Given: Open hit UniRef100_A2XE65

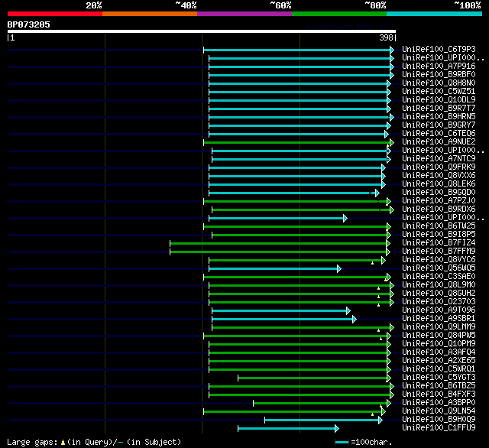Looking at the screenshot, I should tap(439, 361).
